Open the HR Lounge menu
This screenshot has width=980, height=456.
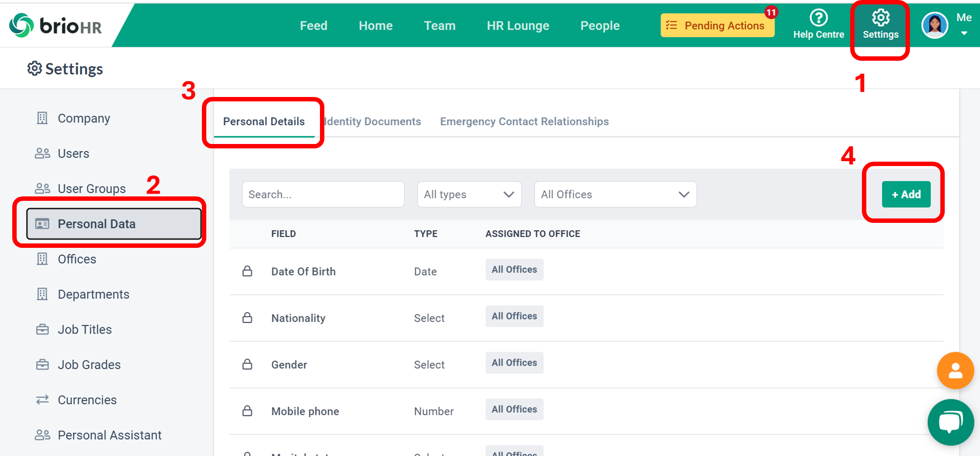coord(518,25)
